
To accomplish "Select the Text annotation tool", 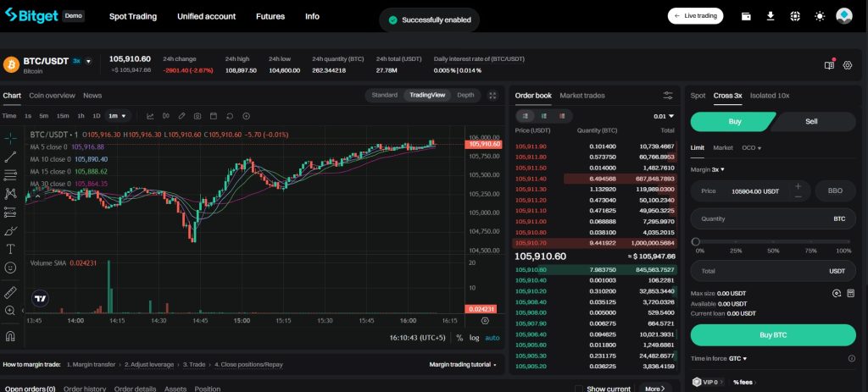I will click(x=10, y=249).
